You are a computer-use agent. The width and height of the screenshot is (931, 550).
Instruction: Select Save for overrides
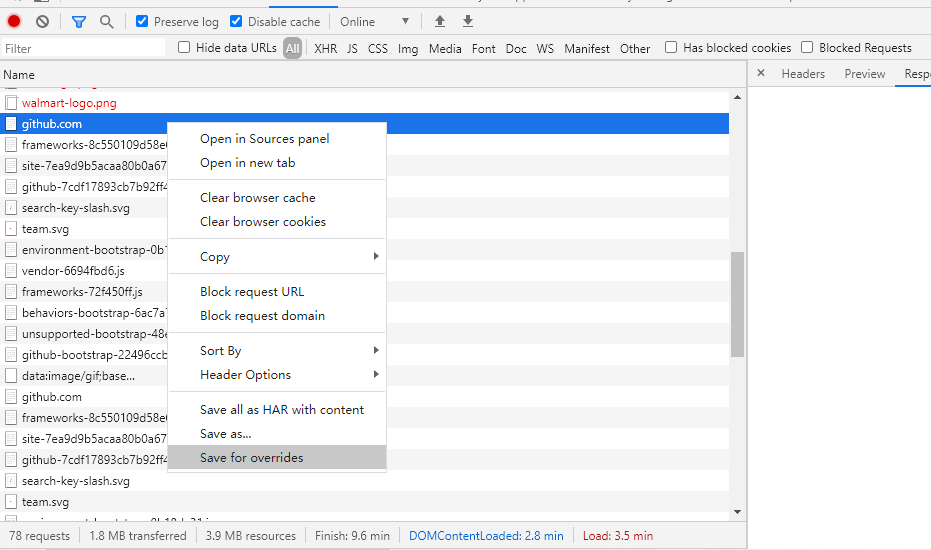click(x=277, y=457)
